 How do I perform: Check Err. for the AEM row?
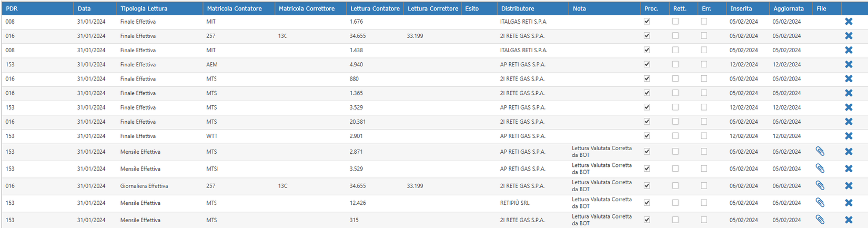pyautogui.click(x=704, y=64)
